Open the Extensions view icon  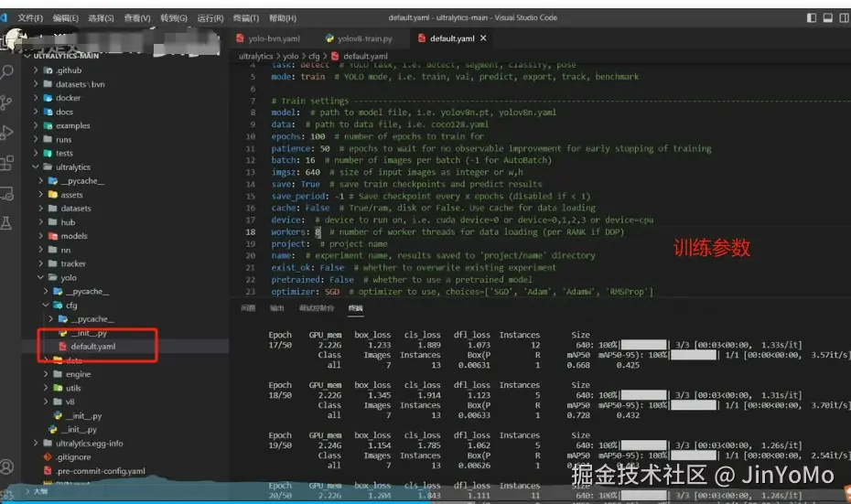pyautogui.click(x=6, y=163)
